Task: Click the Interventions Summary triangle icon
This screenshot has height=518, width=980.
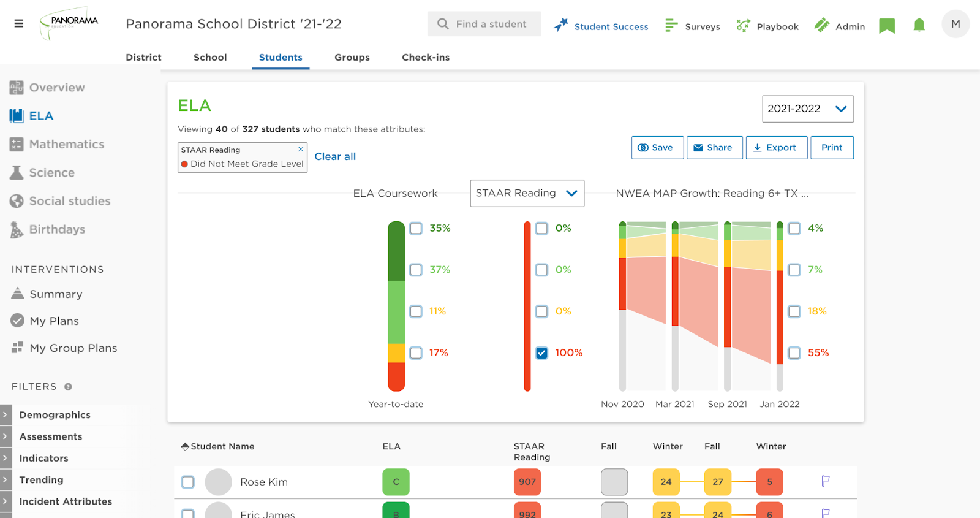Action: 18,294
